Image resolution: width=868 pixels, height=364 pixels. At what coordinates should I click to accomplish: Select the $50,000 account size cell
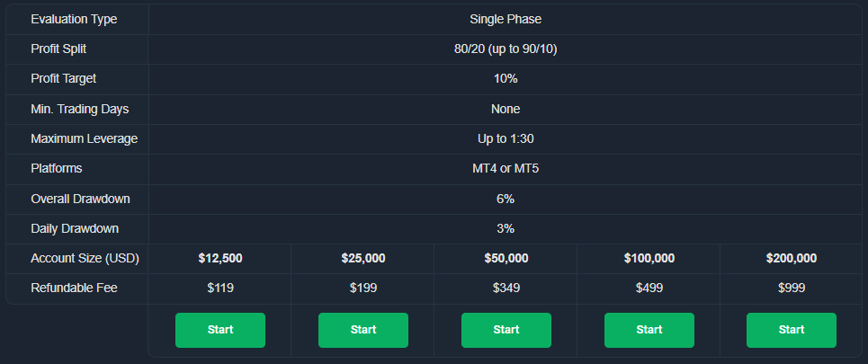pos(506,258)
